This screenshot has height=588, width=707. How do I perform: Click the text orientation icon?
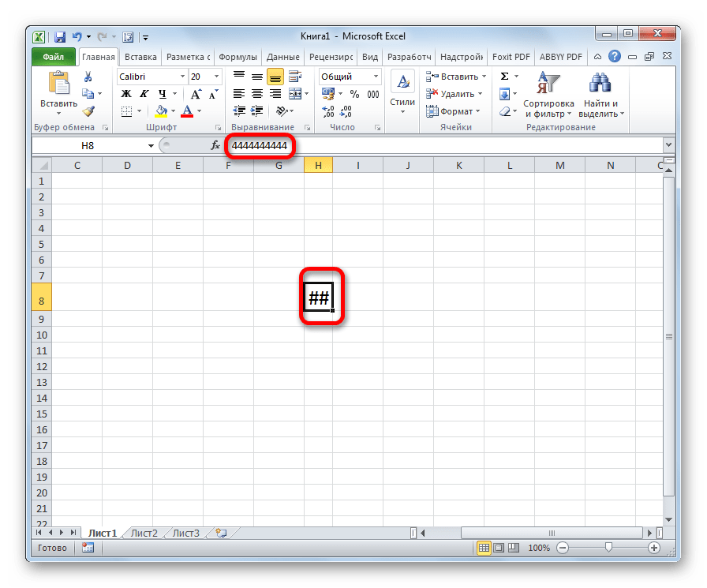[x=282, y=111]
